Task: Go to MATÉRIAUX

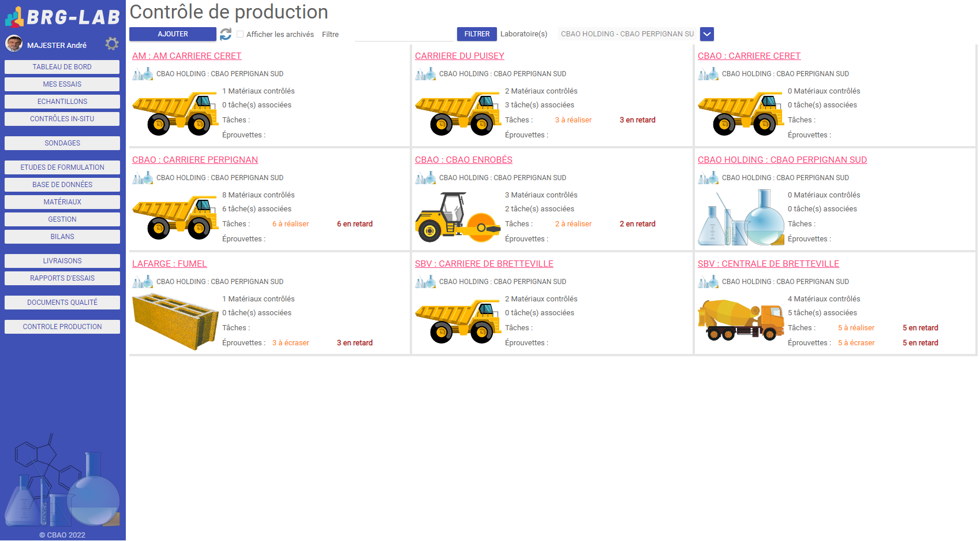Action: [x=62, y=202]
